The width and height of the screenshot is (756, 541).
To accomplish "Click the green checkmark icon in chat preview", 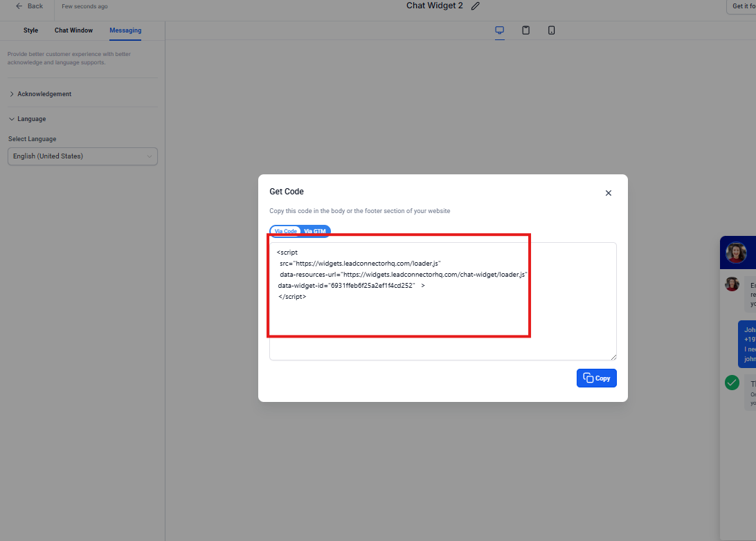I will click(732, 383).
